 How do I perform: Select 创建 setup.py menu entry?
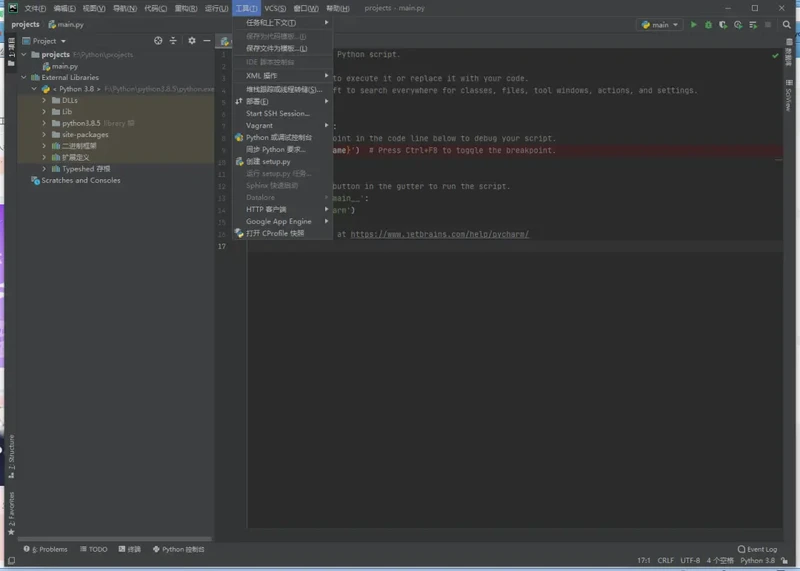point(268,161)
